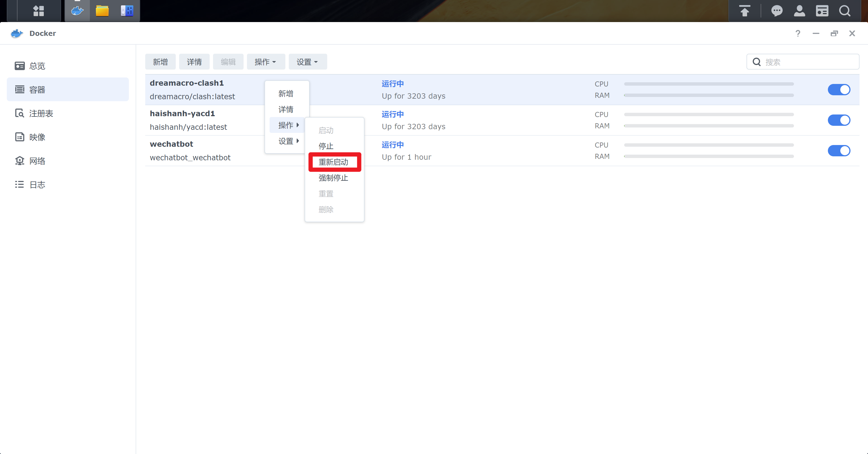
Task: Open Control Panel icon in taskbar
Action: click(x=127, y=11)
